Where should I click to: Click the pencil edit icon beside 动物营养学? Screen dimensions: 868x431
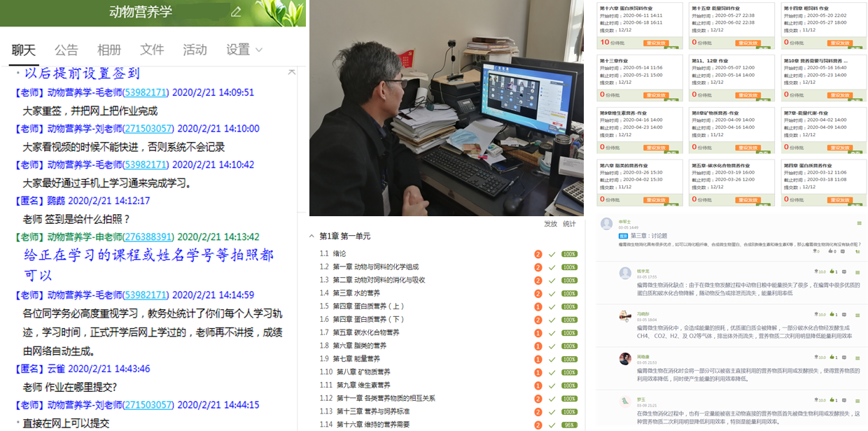[236, 12]
